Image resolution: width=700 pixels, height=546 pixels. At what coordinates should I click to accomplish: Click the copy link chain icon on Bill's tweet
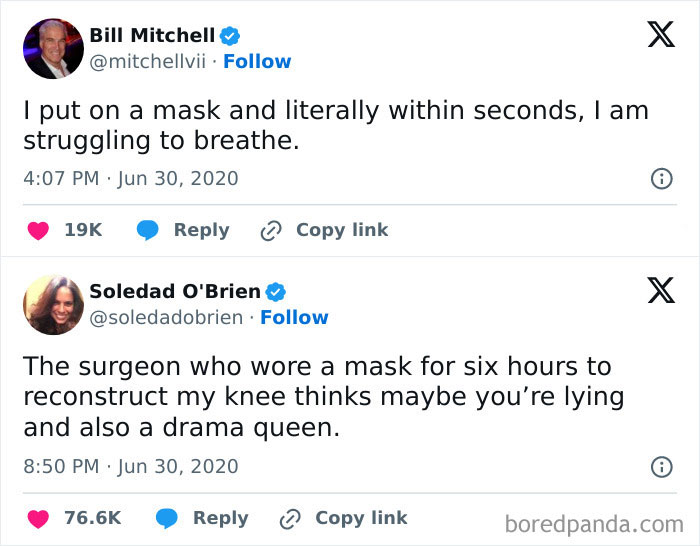pyautogui.click(x=271, y=230)
